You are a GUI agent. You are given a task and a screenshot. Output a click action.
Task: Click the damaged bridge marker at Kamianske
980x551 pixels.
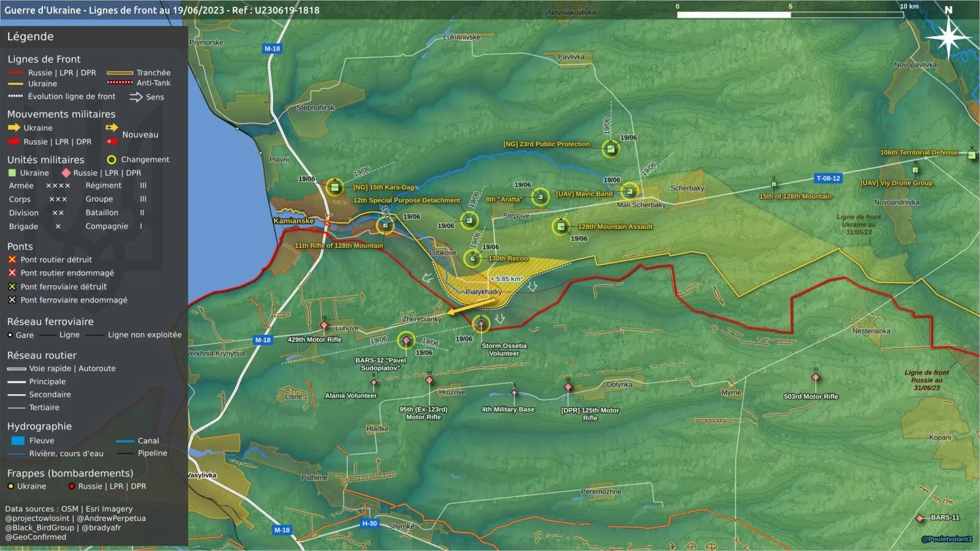[x=326, y=222]
